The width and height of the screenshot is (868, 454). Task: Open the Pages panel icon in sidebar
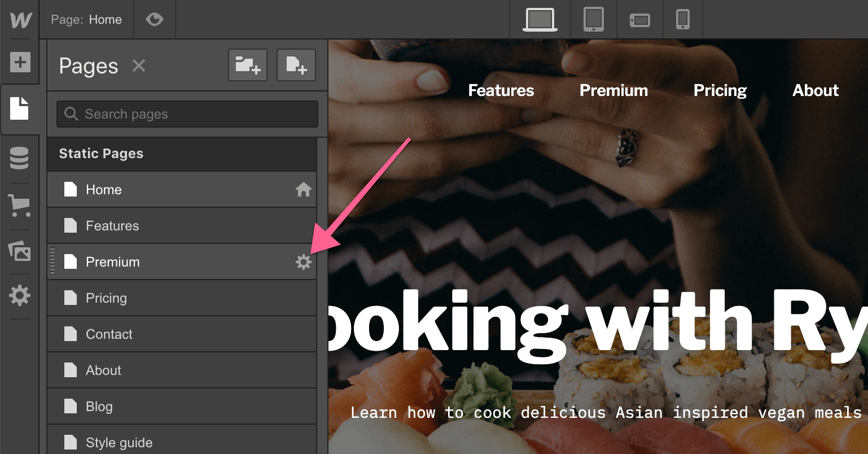click(19, 108)
